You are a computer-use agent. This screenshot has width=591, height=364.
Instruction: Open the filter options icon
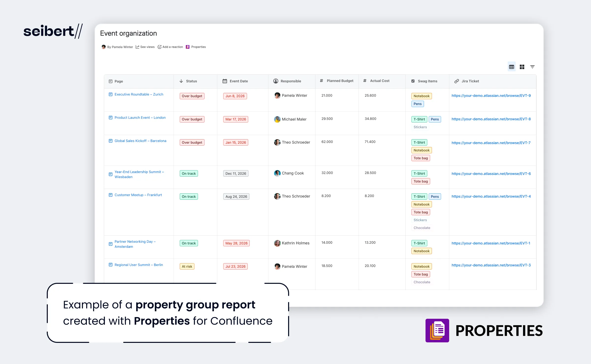pyautogui.click(x=532, y=67)
